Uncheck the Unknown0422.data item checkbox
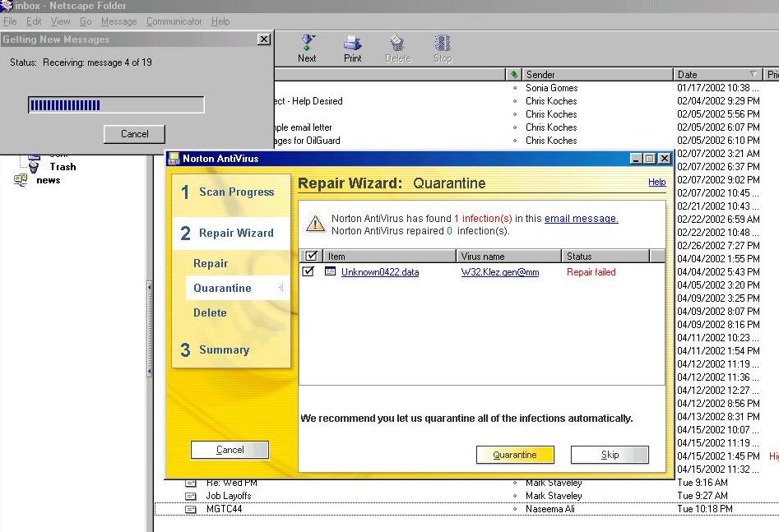 pos(308,271)
